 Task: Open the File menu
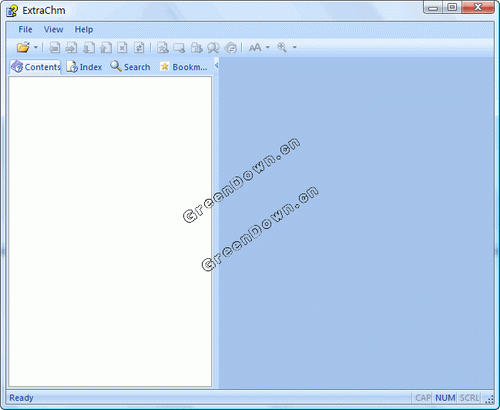(25, 30)
